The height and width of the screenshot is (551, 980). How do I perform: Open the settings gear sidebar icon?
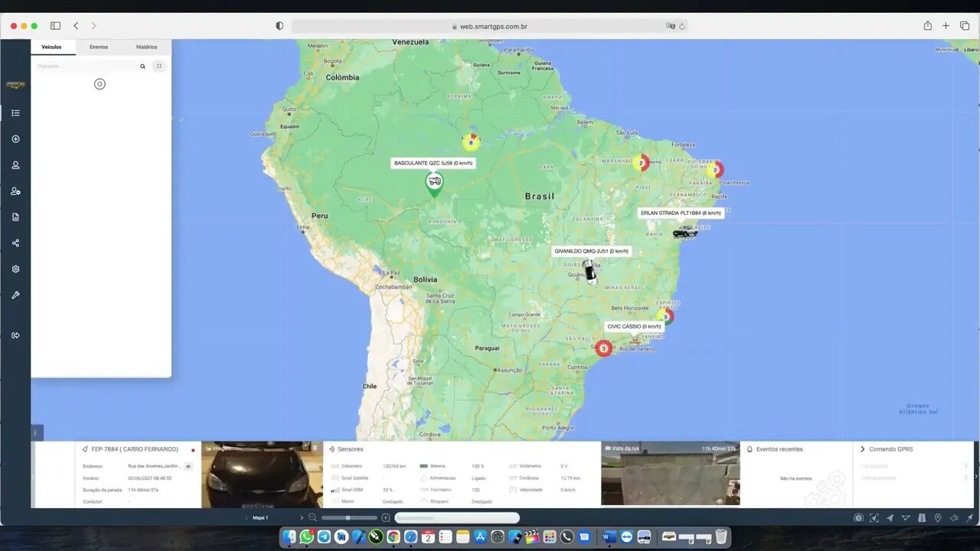[15, 269]
